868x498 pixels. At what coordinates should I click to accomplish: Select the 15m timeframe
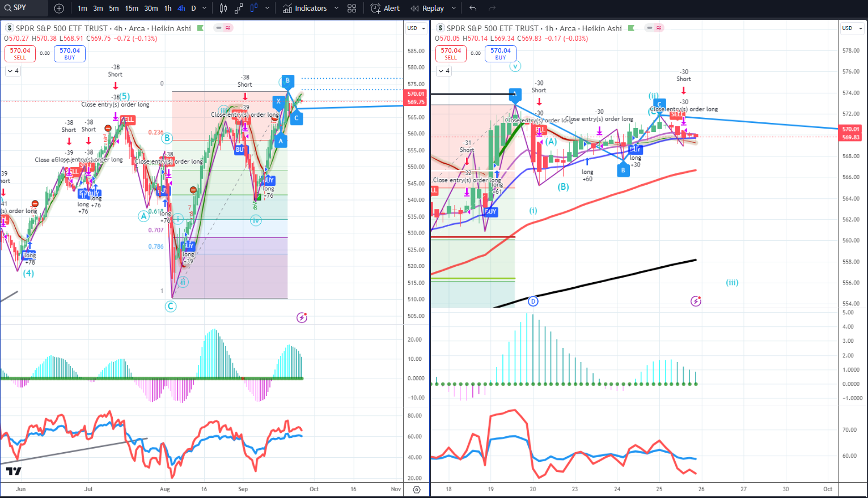[132, 8]
